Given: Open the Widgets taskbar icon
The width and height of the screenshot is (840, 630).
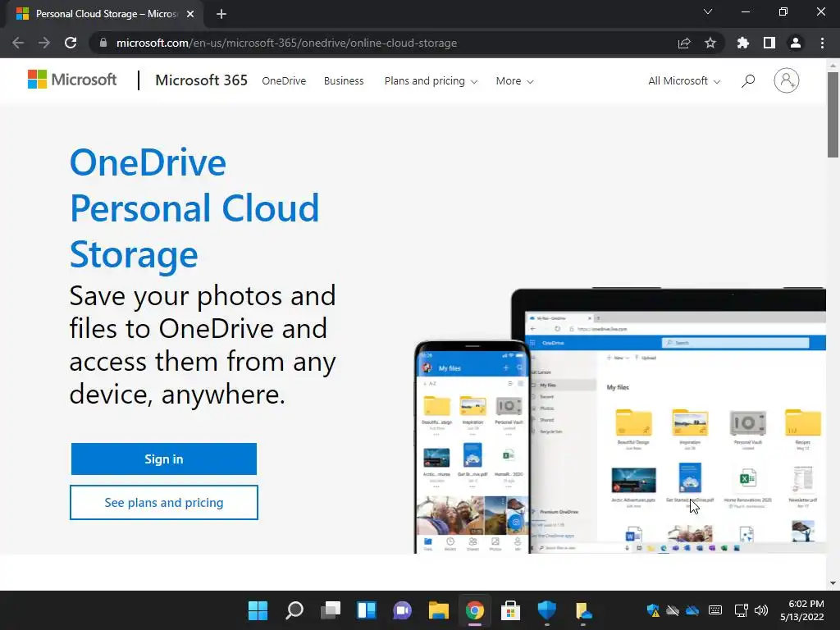Looking at the screenshot, I should [x=367, y=610].
